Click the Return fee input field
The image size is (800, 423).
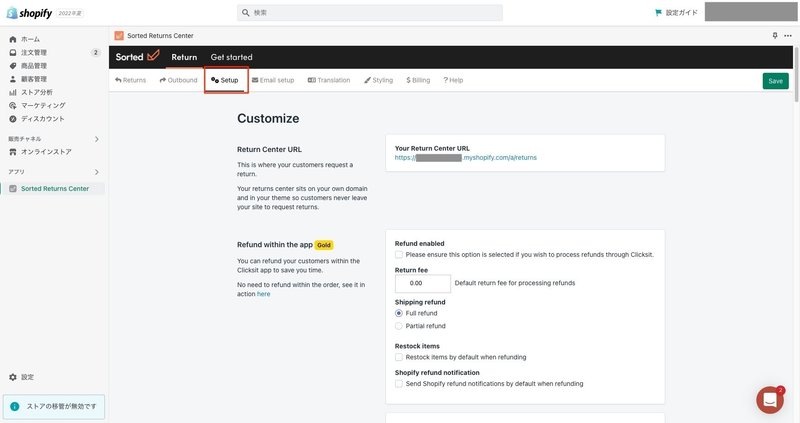coord(423,283)
